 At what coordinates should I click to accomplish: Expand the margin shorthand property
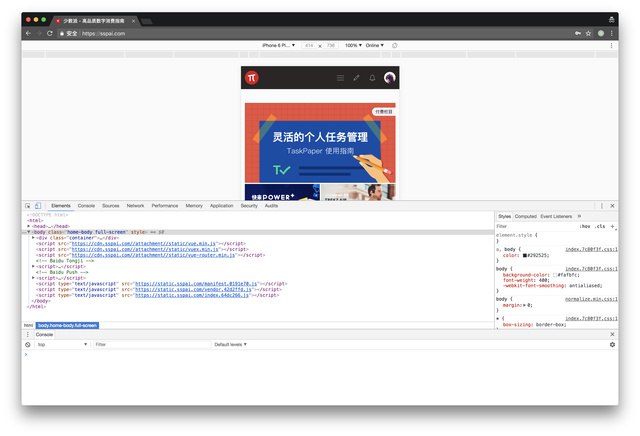tap(525, 305)
